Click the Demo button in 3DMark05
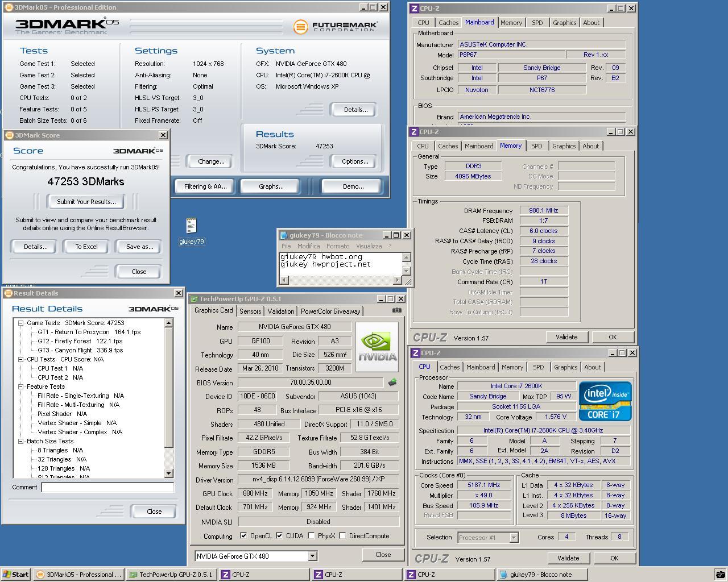This screenshot has height=582, width=728. [x=353, y=186]
